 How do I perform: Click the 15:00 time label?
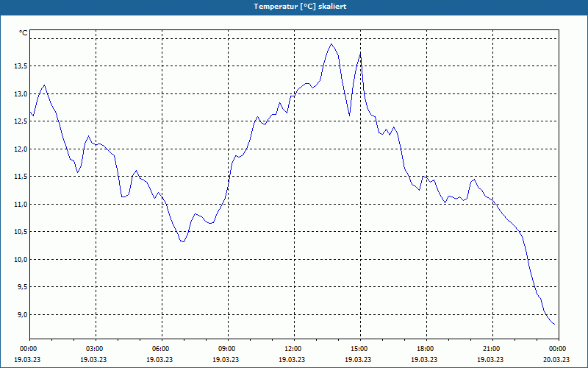360,349
